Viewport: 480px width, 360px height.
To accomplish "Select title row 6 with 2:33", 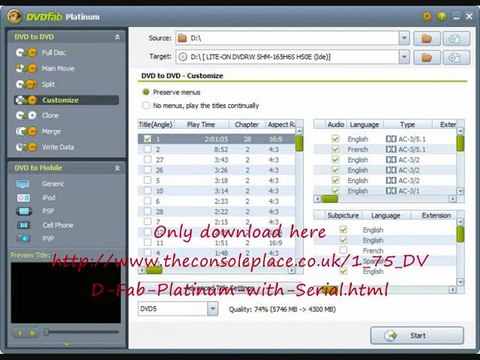I will tap(216, 201).
